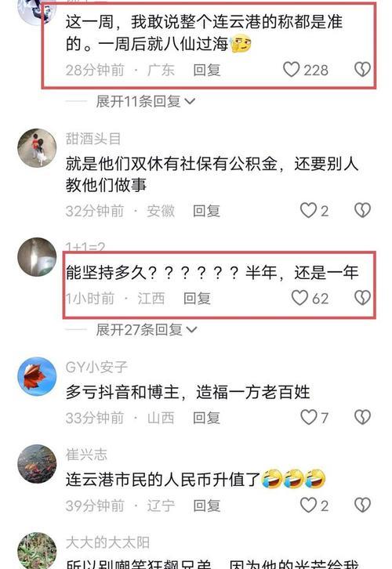Image resolution: width=392 pixels, height=569 pixels.
Task: Expand 展开27条回复
Action: pos(147,329)
